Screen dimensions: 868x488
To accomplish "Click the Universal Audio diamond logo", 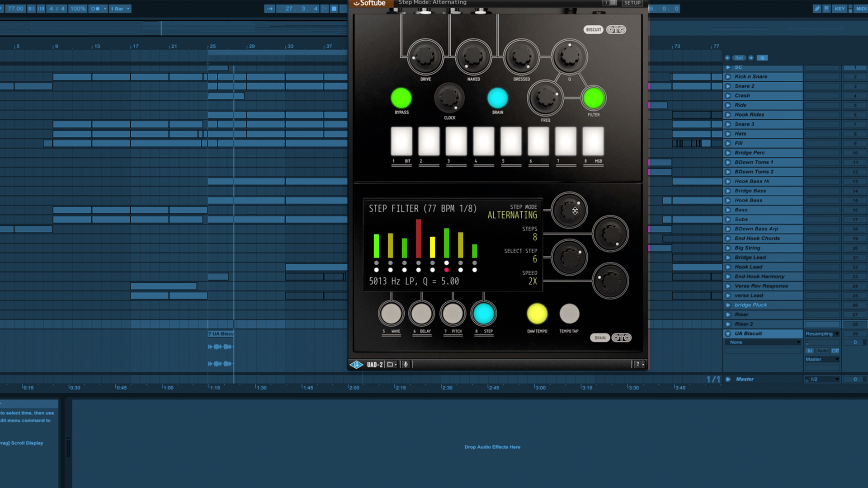I will (x=356, y=364).
